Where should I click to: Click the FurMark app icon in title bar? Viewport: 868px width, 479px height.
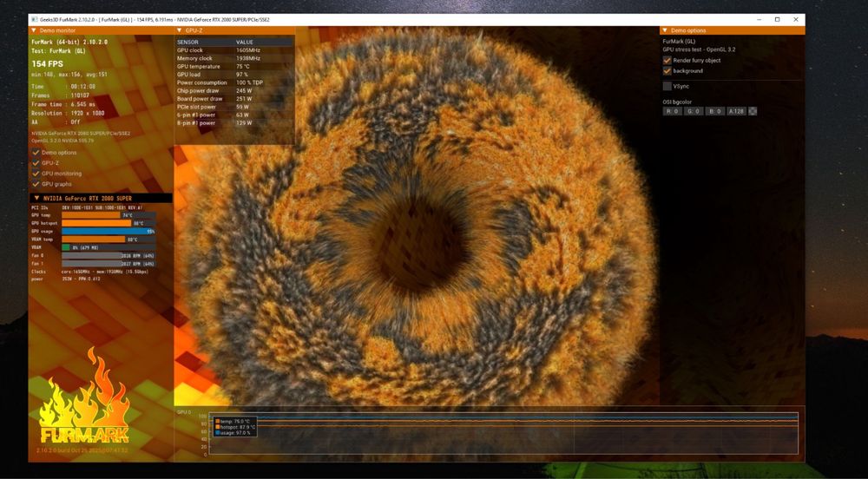(35, 19)
